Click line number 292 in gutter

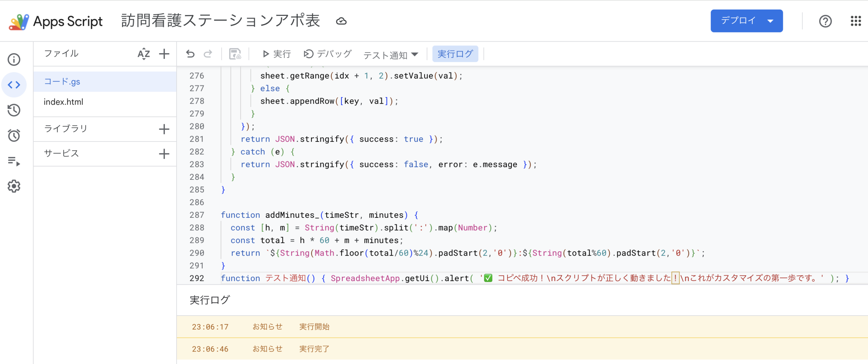(x=197, y=278)
